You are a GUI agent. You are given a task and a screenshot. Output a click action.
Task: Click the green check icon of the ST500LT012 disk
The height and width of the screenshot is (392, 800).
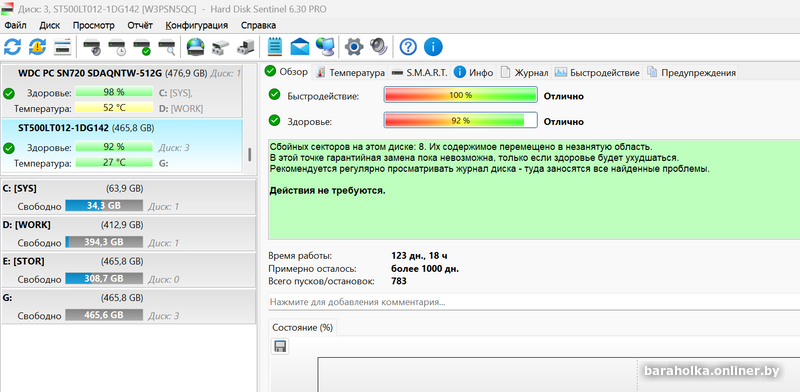point(8,149)
